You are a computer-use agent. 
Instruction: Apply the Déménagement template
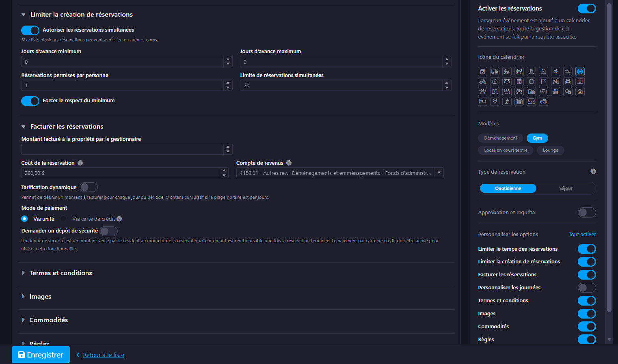pyautogui.click(x=501, y=138)
